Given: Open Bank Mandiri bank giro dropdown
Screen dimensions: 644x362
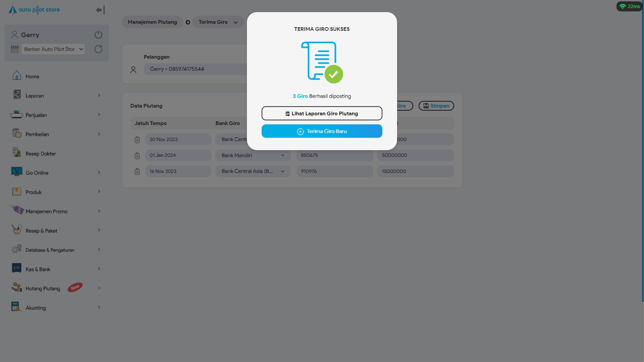Looking at the screenshot, I should [x=253, y=156].
